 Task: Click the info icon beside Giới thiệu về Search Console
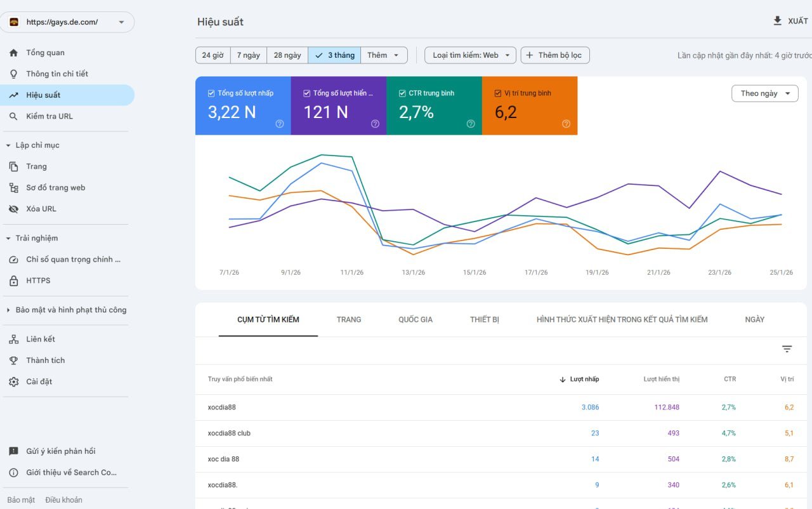click(13, 472)
